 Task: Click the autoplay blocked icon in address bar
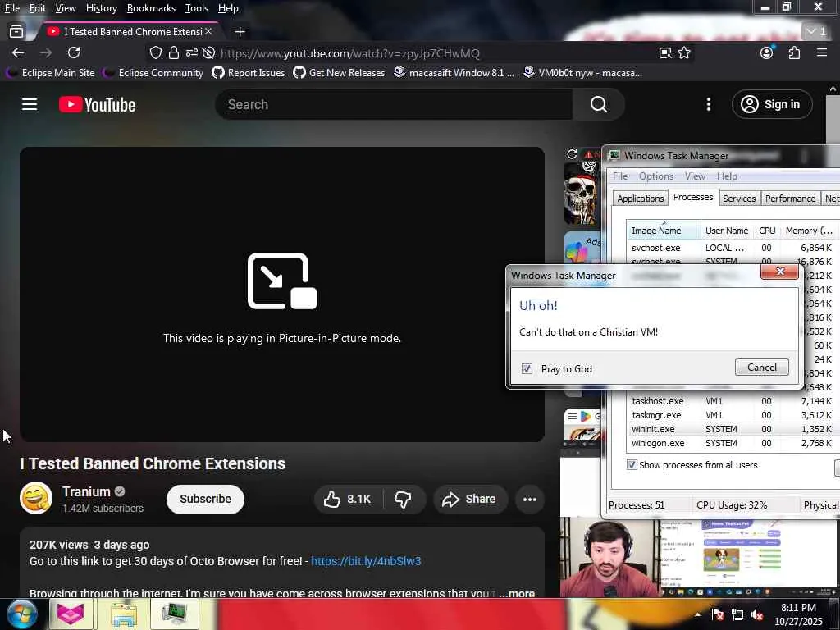coord(209,52)
